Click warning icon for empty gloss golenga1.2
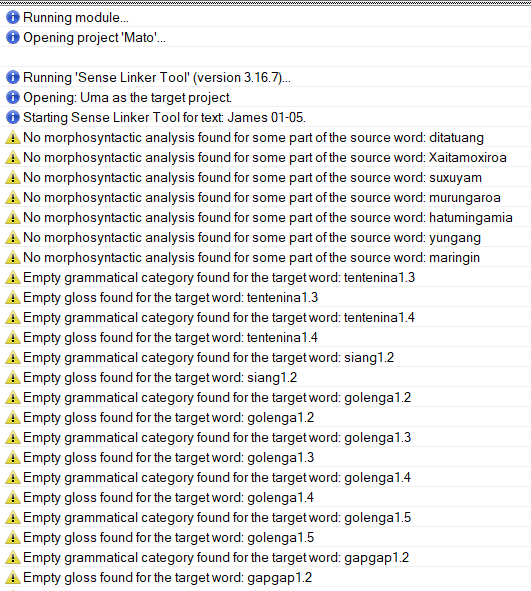 tap(13, 417)
